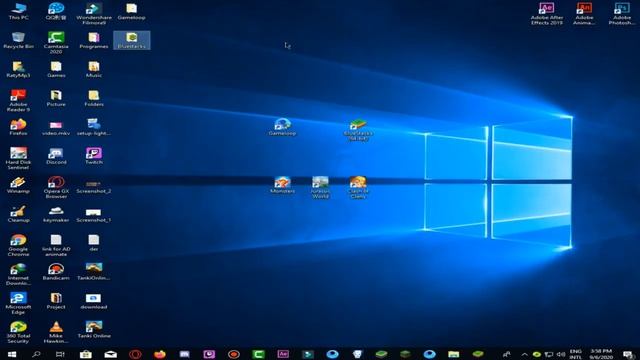Open Microsoft Store from the taskbar
This screenshot has width=640, height=360.
click(85, 354)
